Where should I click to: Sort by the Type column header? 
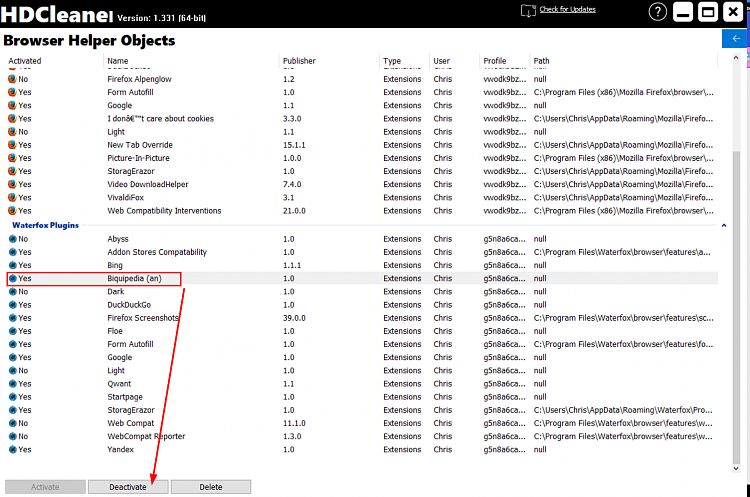392,61
